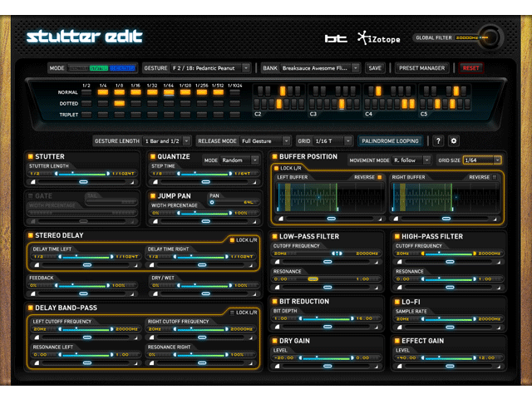Click the lit black key in C5 octave
Image resolution: width=532 pixels, height=399 pixels.
click(x=456, y=91)
